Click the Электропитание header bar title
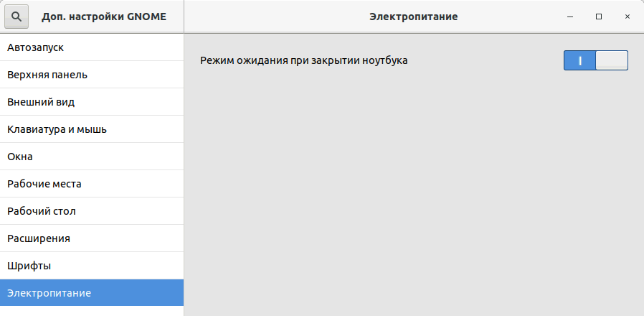 [414, 17]
